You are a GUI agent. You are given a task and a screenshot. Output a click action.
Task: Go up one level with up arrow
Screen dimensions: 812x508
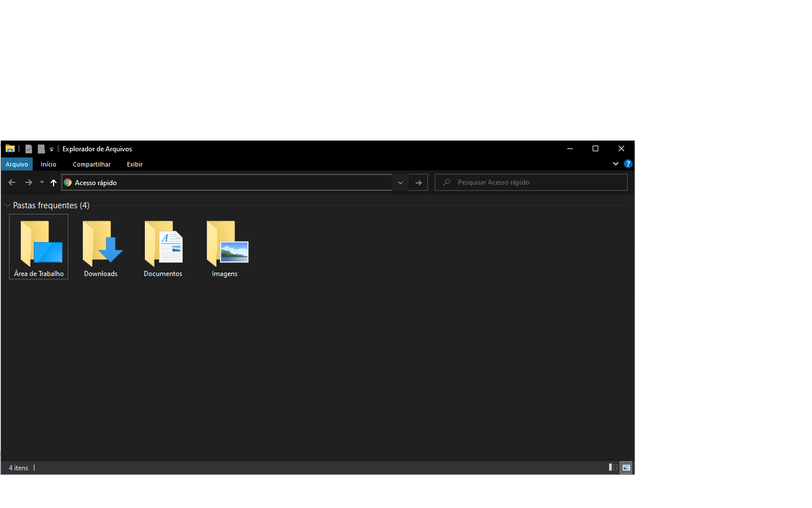tap(54, 182)
